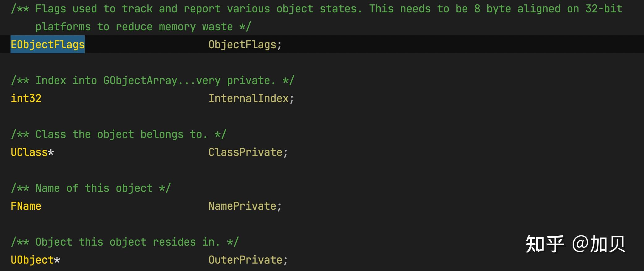Click the @加贝 watermark username
Image resolution: width=644 pixels, height=271 pixels.
point(598,244)
